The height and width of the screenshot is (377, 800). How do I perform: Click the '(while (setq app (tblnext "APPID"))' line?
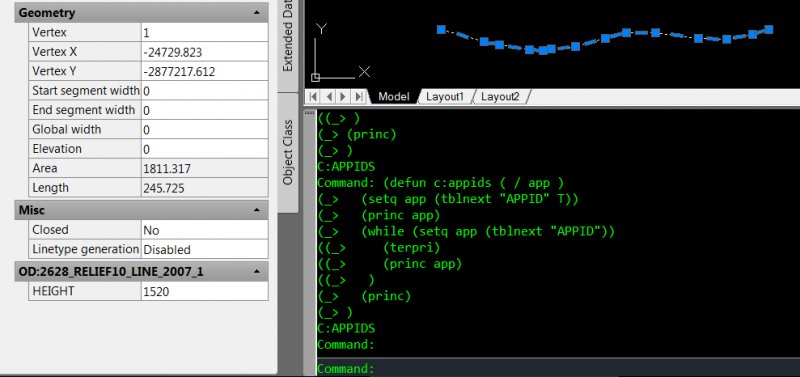(x=488, y=231)
